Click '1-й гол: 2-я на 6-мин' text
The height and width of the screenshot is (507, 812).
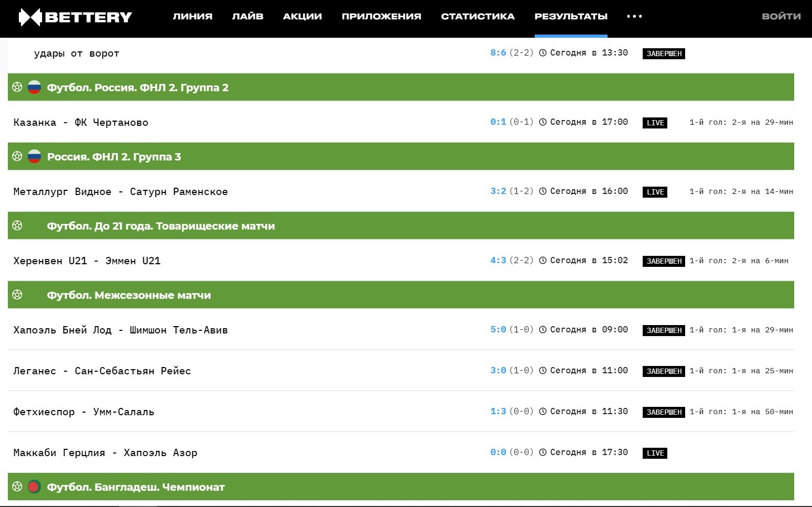(739, 261)
